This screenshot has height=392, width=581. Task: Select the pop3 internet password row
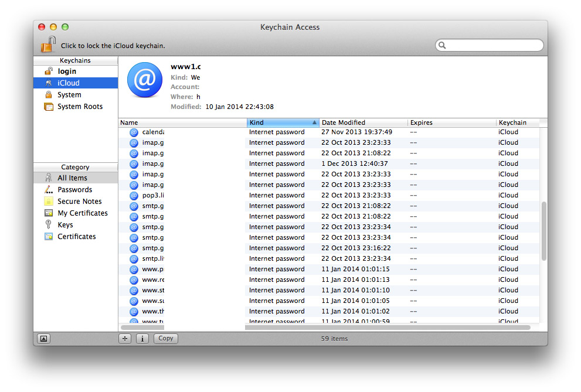coord(329,196)
